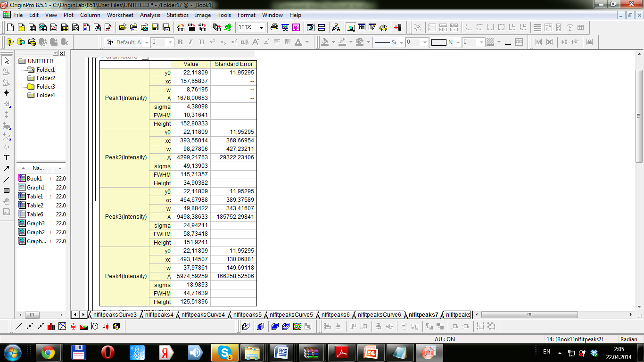The image size is (644, 362).
Task: Toggle Bold text formatting
Action: [180, 42]
